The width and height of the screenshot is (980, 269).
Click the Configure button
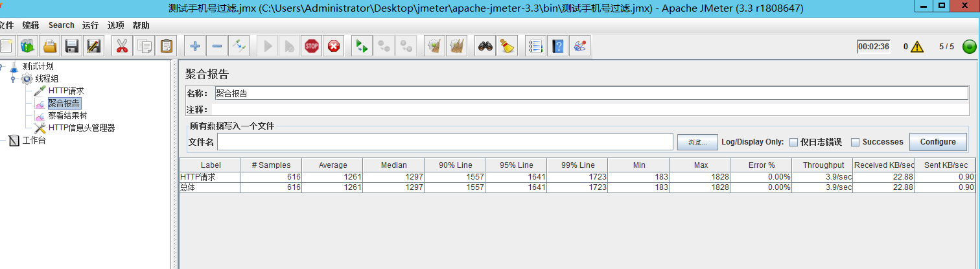(x=938, y=142)
